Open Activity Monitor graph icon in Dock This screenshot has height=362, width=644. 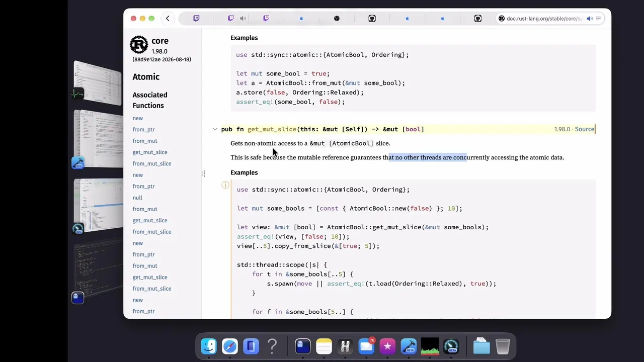430,346
